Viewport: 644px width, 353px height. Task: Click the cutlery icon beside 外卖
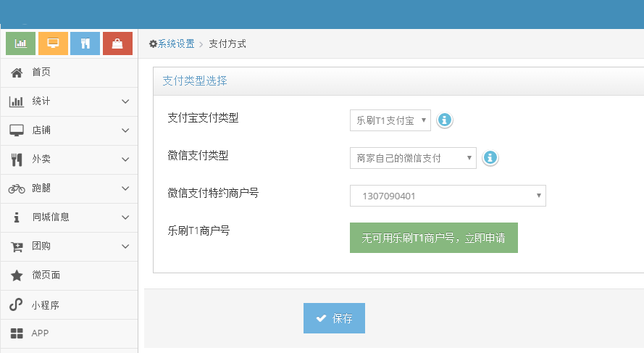tap(17, 159)
